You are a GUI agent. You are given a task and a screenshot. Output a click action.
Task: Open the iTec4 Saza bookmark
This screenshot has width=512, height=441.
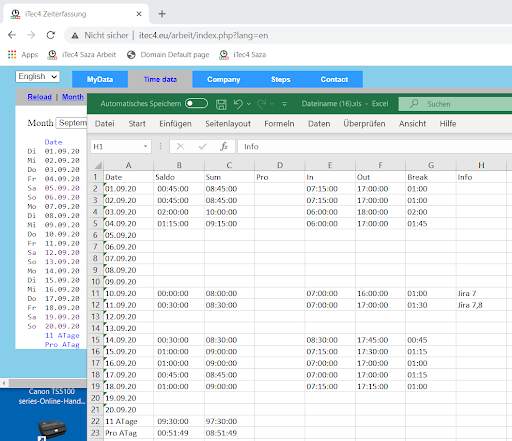(243, 54)
